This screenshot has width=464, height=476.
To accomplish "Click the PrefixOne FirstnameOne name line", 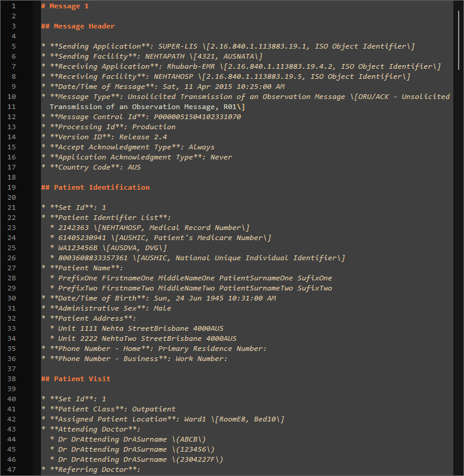I will pyautogui.click(x=191, y=278).
